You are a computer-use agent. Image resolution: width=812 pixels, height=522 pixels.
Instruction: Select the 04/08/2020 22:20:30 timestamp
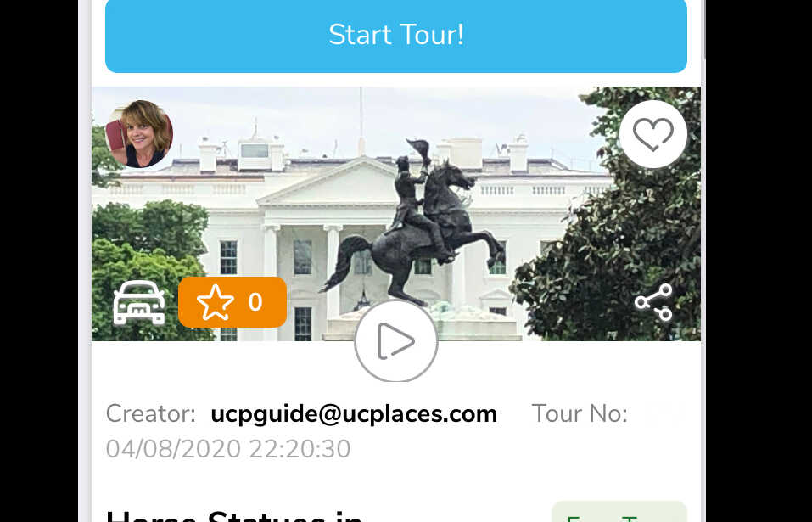[x=228, y=448]
